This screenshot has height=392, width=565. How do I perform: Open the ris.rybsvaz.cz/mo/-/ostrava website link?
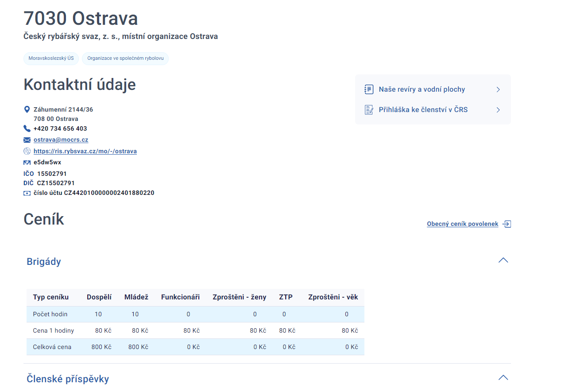click(x=85, y=151)
